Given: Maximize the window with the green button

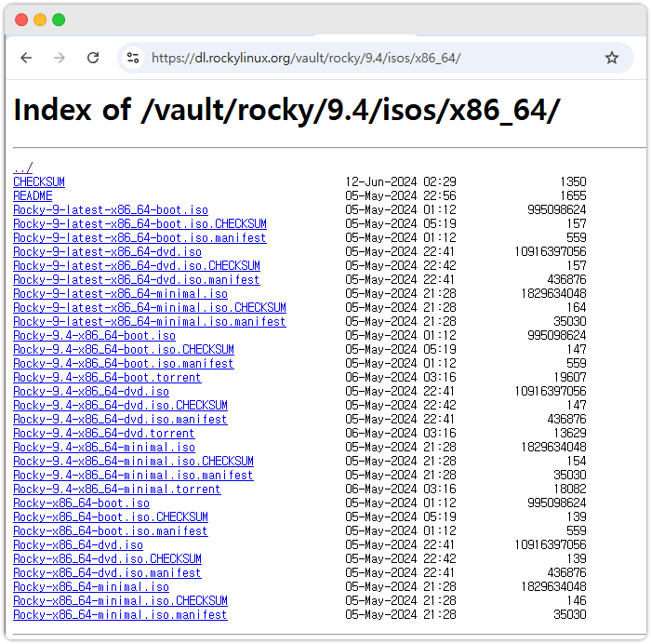Looking at the screenshot, I should coord(59,20).
